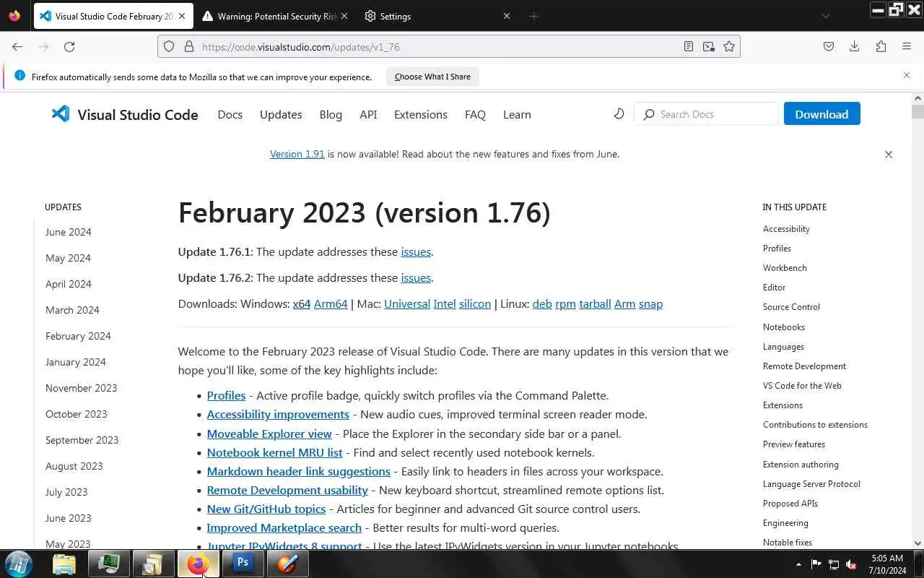Open the Blog navigation item

click(331, 114)
